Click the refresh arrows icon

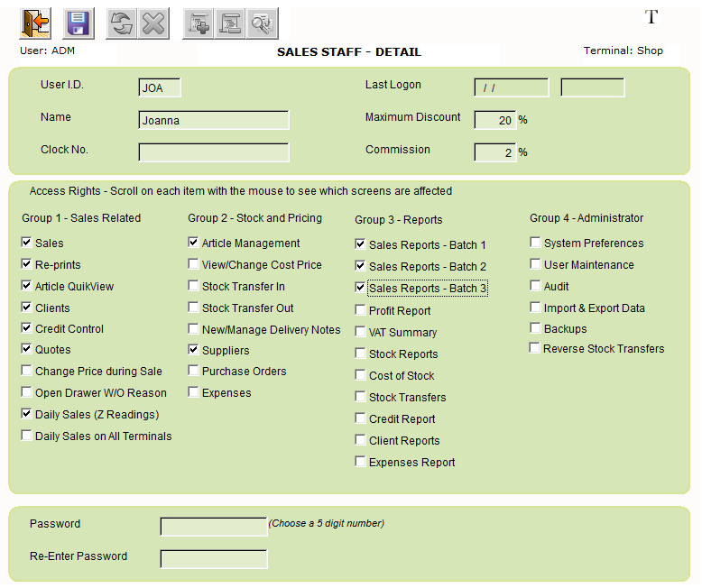click(121, 23)
